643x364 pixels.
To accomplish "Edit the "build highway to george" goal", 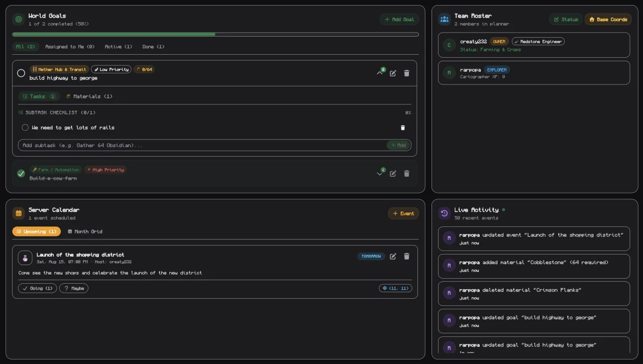I will (x=393, y=73).
